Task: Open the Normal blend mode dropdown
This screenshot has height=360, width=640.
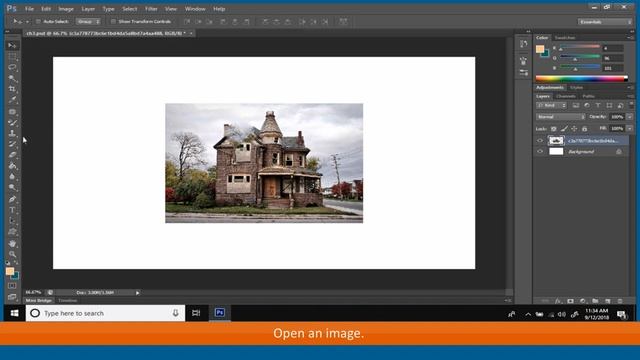Action: [560, 117]
